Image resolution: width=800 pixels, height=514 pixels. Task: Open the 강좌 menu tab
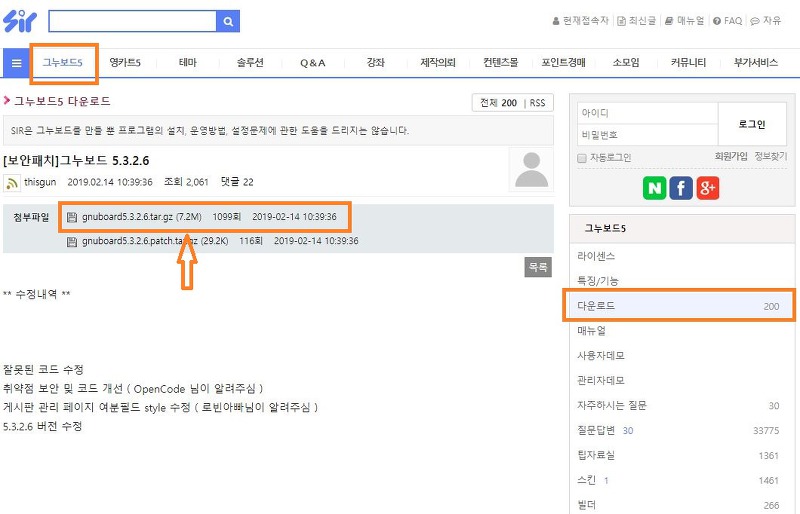376,63
